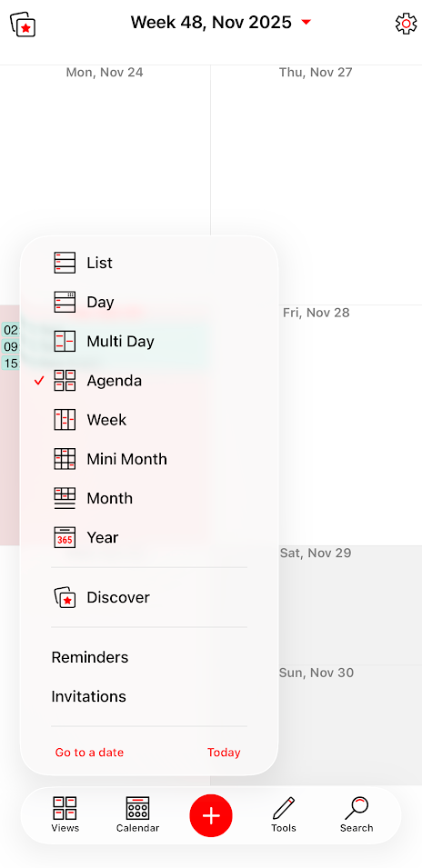Jump to Today link

(224, 753)
